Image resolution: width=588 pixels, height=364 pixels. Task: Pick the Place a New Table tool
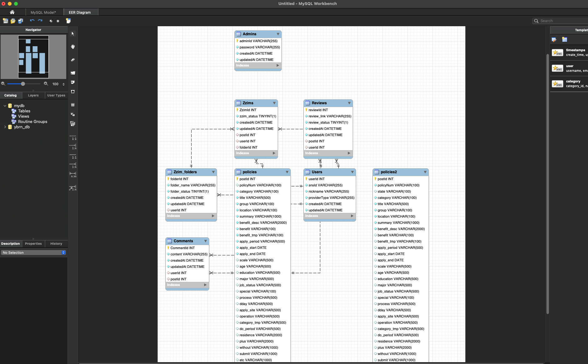click(x=73, y=105)
